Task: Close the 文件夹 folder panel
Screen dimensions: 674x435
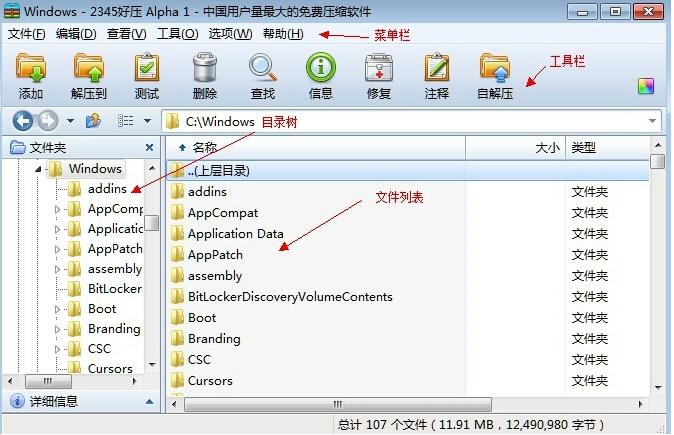Action: [x=150, y=148]
